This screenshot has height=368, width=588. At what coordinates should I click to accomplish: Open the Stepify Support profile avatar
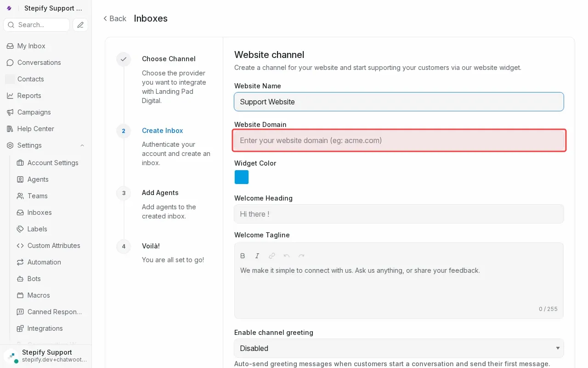[12, 356]
